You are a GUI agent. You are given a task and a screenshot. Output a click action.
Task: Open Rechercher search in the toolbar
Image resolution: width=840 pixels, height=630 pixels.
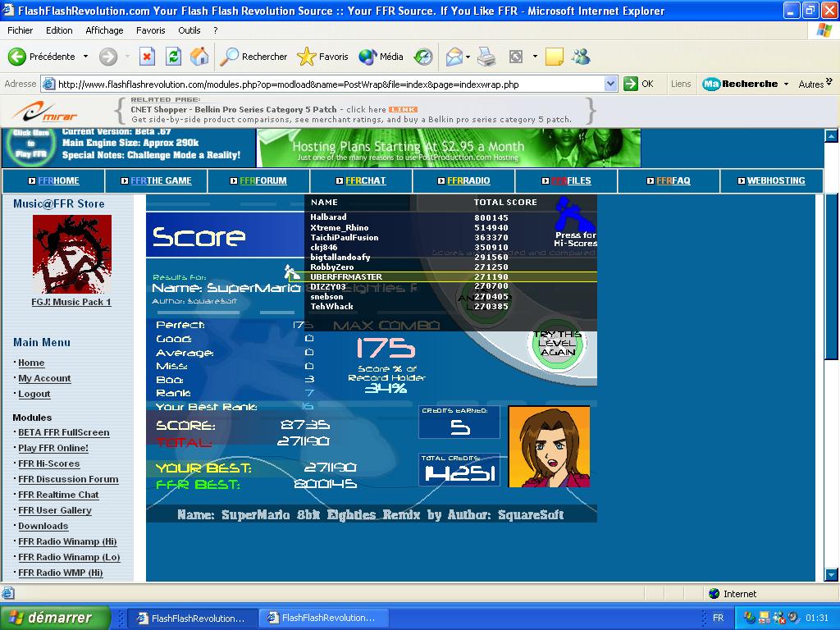pyautogui.click(x=254, y=57)
